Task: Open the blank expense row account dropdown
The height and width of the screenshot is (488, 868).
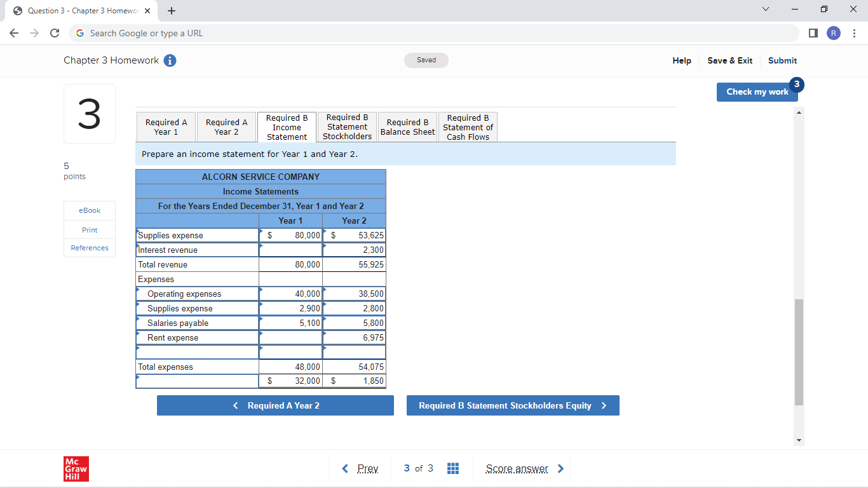Action: (x=197, y=353)
